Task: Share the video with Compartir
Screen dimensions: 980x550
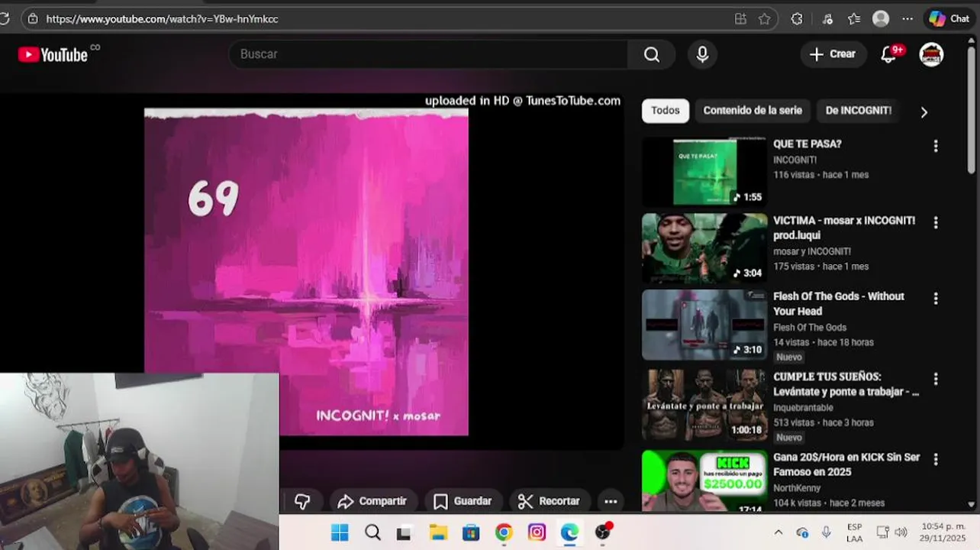Action: click(x=372, y=501)
